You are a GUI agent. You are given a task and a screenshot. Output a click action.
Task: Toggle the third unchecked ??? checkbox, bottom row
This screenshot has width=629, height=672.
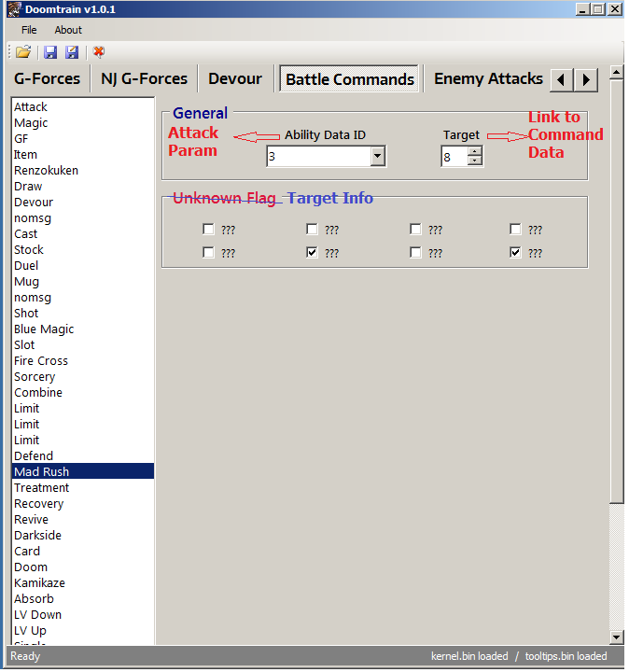pos(415,252)
